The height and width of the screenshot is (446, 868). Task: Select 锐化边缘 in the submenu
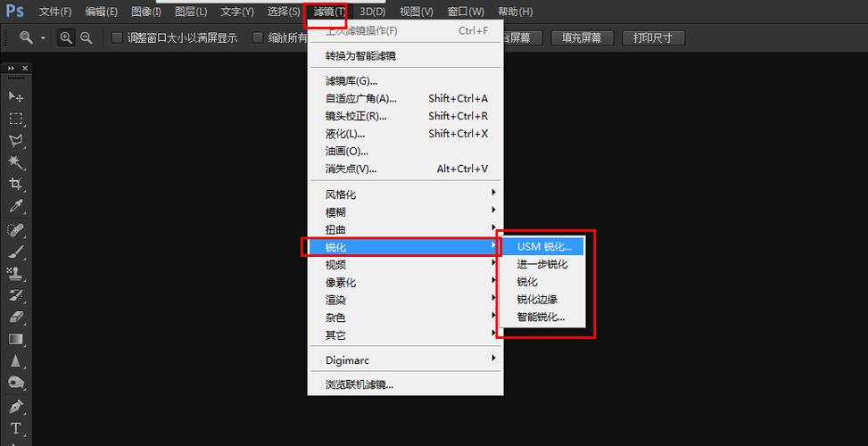click(x=542, y=300)
